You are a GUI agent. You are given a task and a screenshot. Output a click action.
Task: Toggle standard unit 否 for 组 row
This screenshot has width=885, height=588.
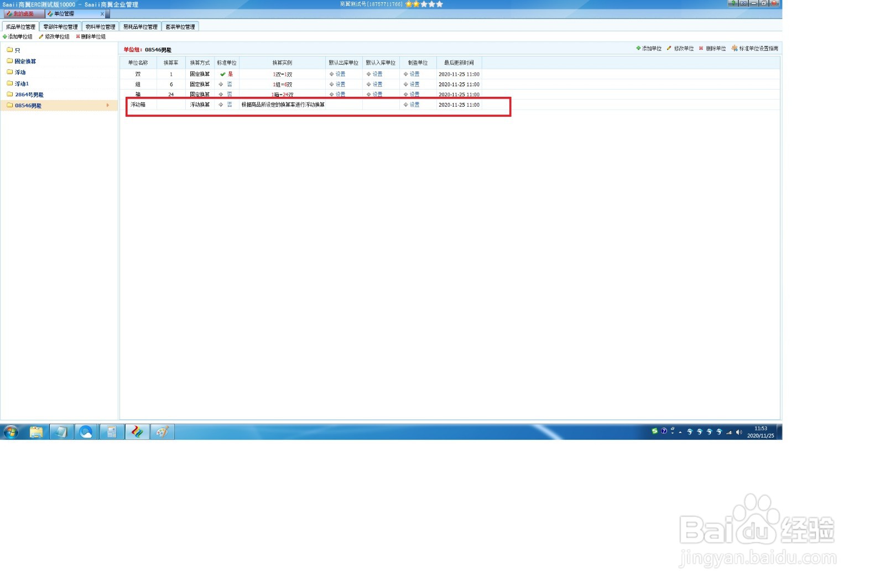point(226,85)
